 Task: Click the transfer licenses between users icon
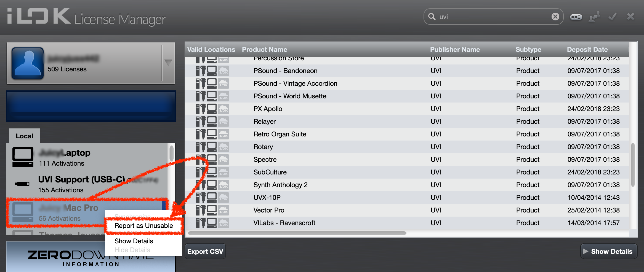click(x=594, y=17)
